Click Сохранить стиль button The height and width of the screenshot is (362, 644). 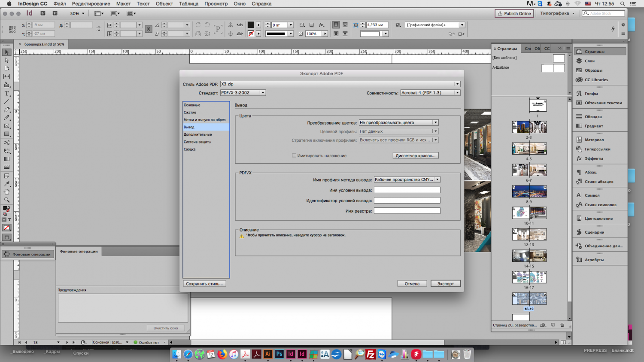204,283
